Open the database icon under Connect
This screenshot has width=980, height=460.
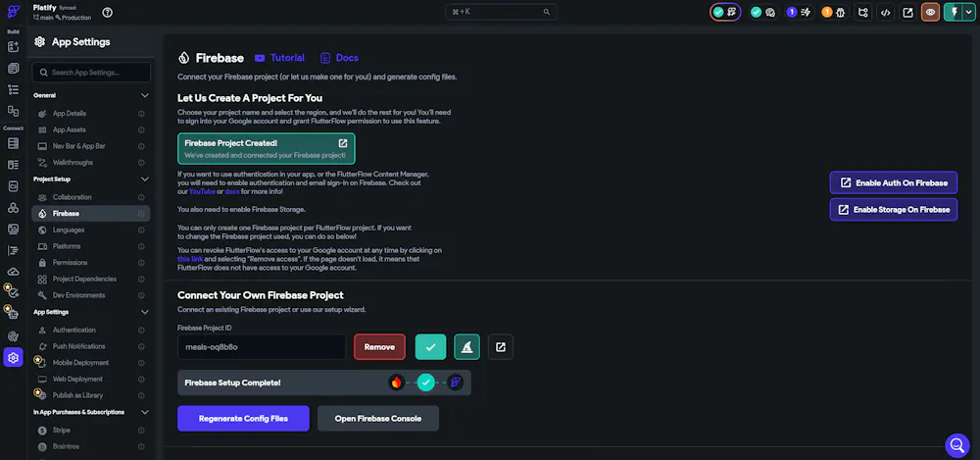click(13, 143)
